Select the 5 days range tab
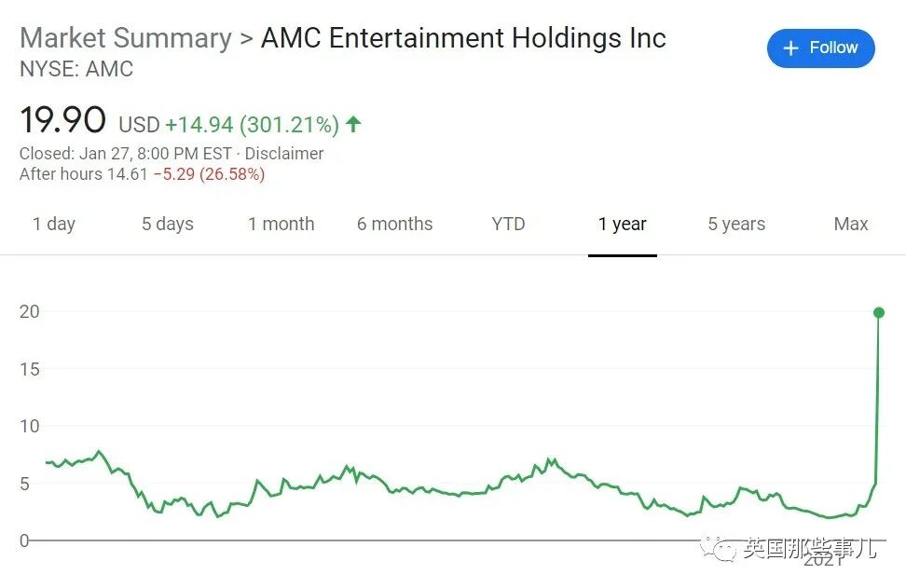Viewport: 906px width, 588px height. (x=168, y=224)
